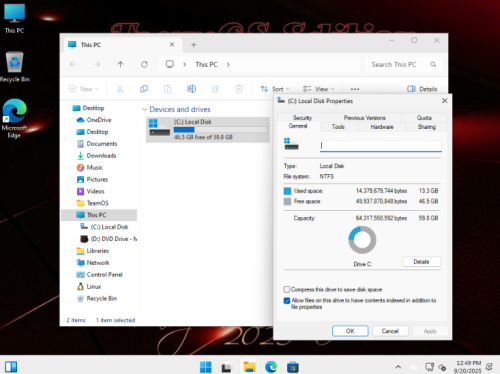Close the This PC tab
The height and width of the screenshot is (374, 500).
(172, 44)
